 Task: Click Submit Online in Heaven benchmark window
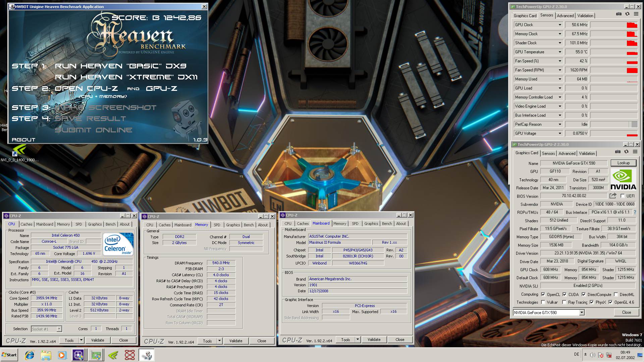coord(94,130)
